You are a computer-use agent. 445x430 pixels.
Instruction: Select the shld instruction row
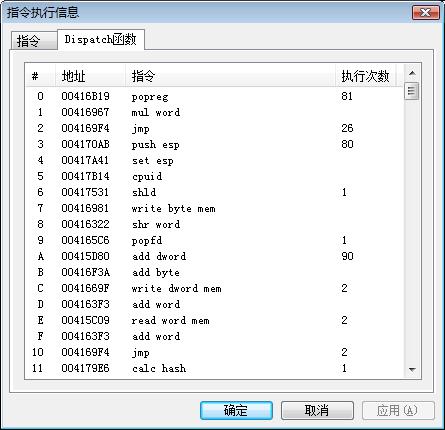tap(214, 192)
